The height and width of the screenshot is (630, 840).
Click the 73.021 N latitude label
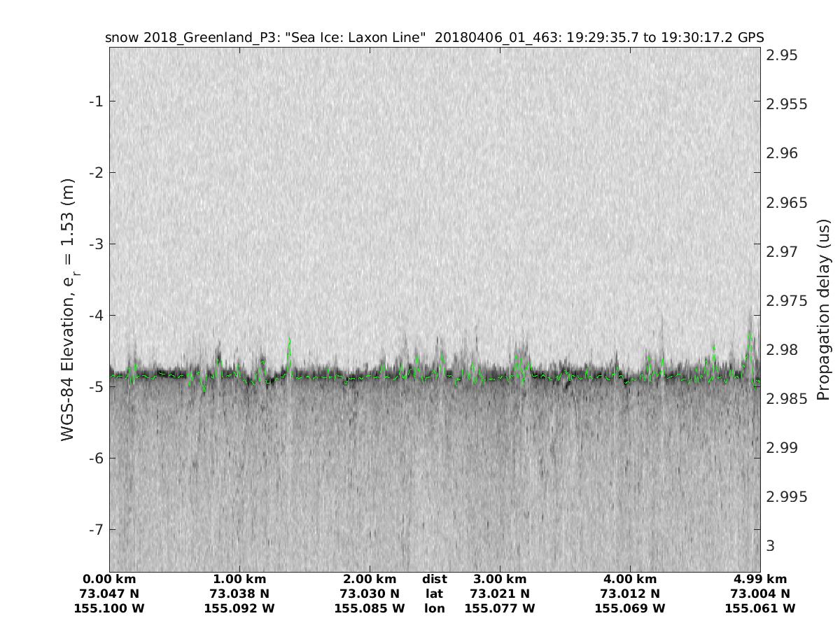pyautogui.click(x=500, y=594)
